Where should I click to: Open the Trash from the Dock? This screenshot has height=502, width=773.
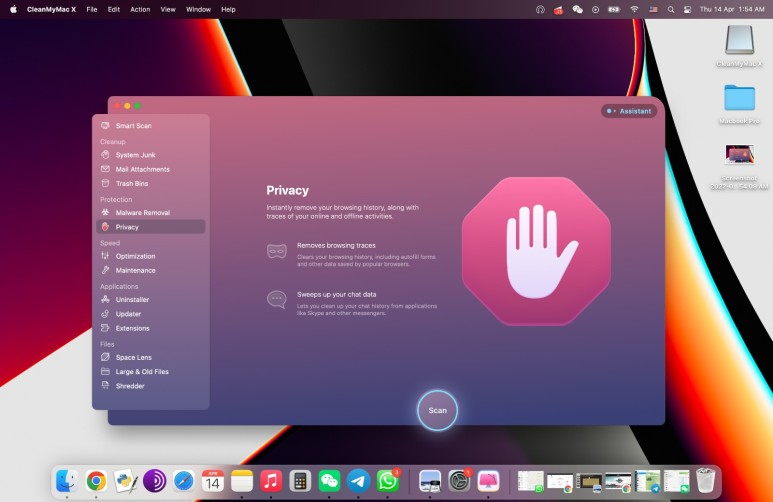(705, 481)
